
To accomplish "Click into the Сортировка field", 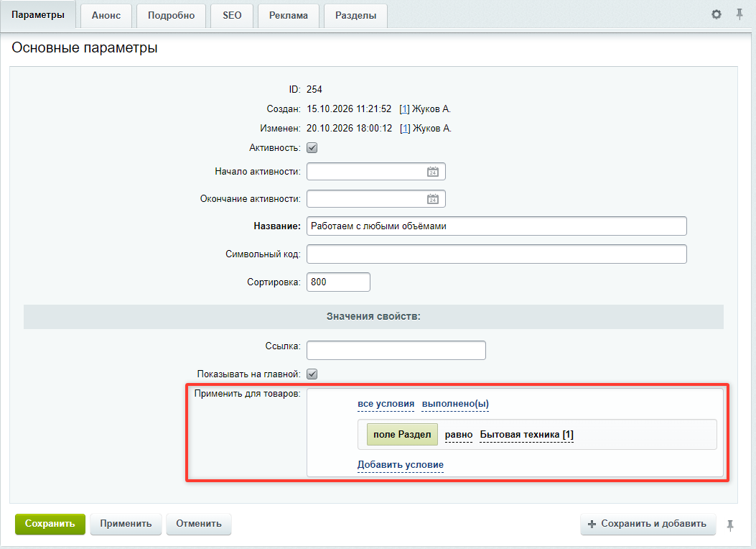I will 338,282.
